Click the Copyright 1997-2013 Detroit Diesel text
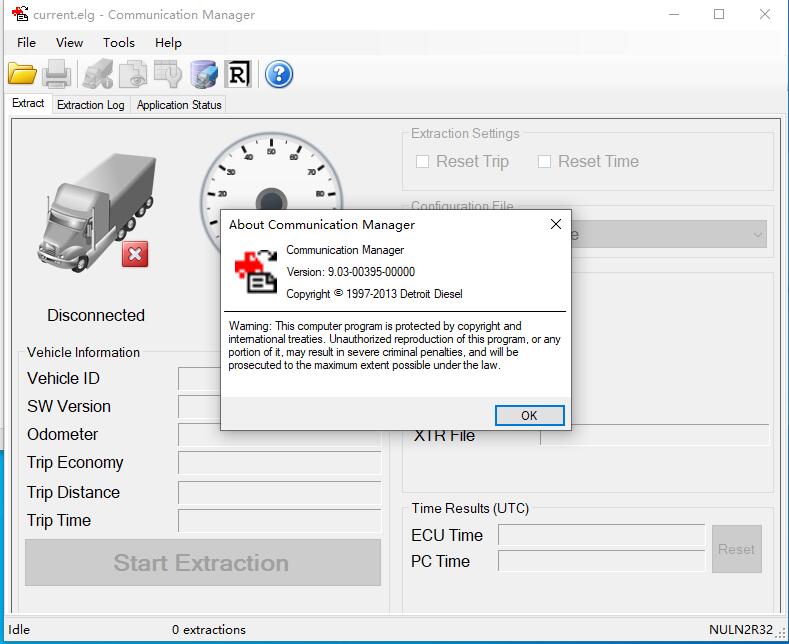 374,294
